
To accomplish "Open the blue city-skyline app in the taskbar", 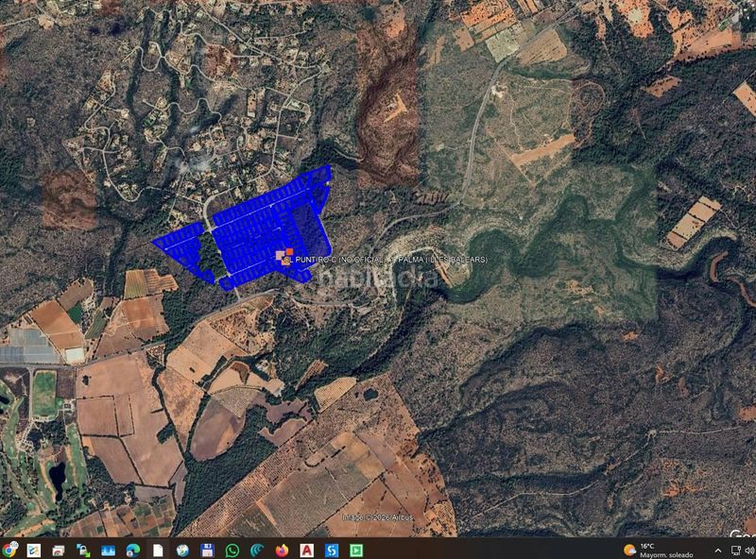I will (x=108, y=550).
